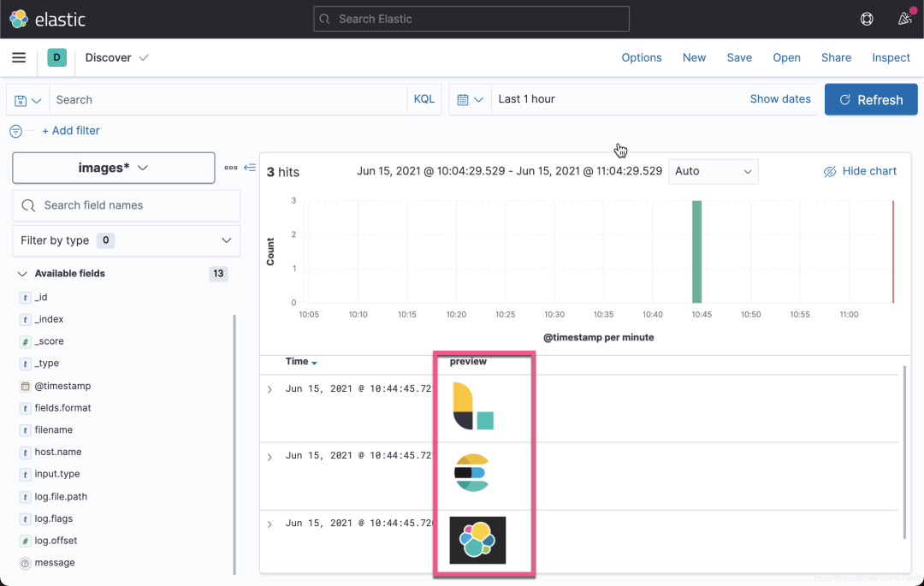This screenshot has height=586, width=924.
Task: Click the _score number type icon
Action: (26, 342)
